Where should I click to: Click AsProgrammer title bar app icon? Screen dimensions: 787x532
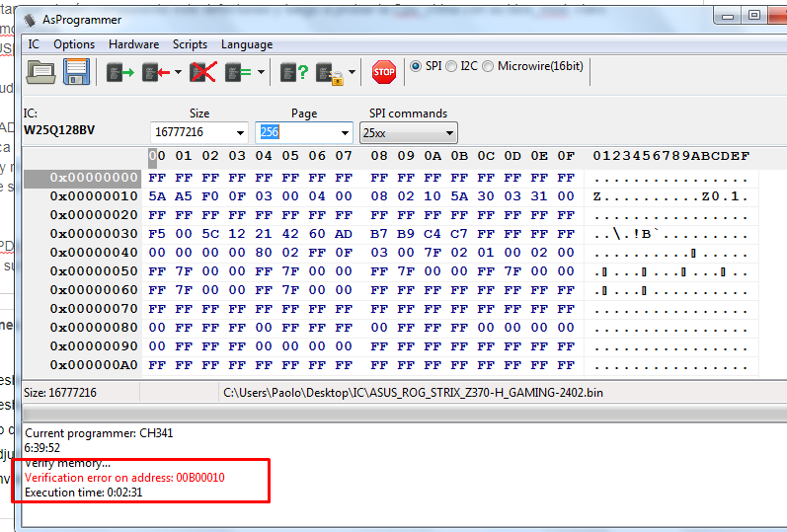[x=30, y=20]
